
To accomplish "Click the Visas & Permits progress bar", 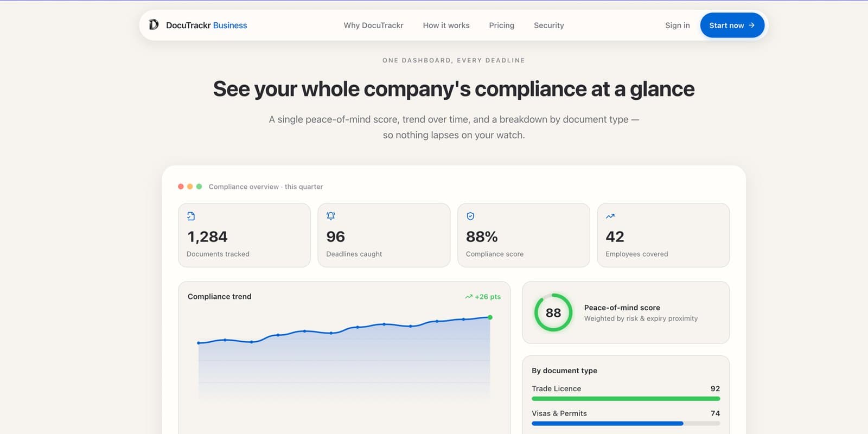I will click(x=626, y=423).
